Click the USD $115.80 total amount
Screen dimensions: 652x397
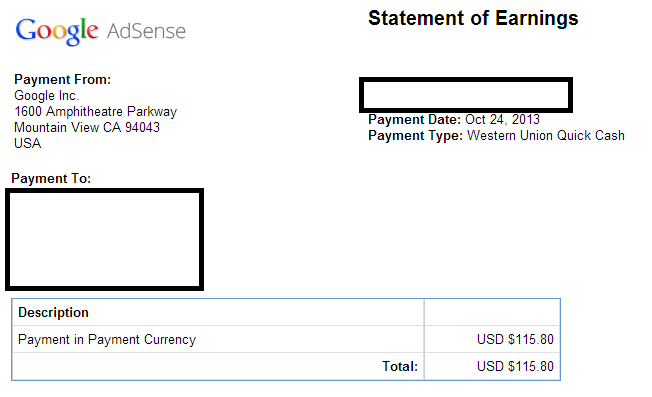click(515, 366)
